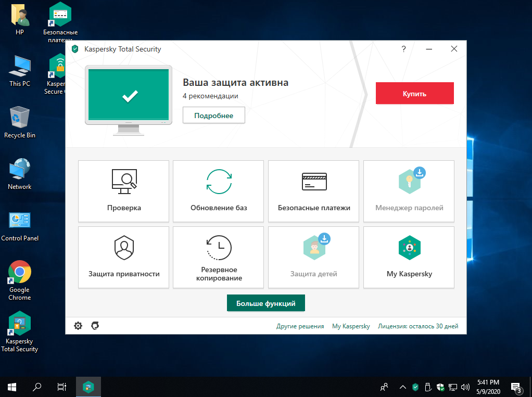Viewport: 532px width, 397px height.
Task: Click safely remove hardware tray icon
Action: [x=427, y=387]
